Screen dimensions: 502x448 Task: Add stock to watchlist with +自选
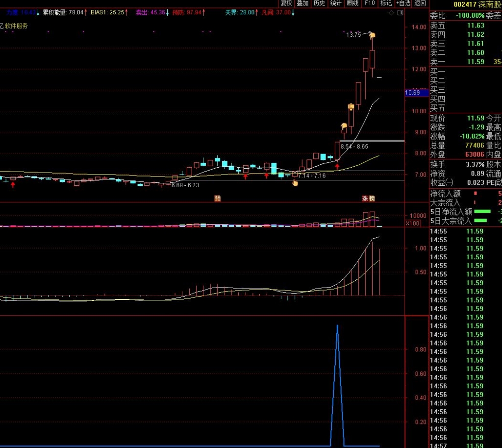pyautogui.click(x=402, y=3)
